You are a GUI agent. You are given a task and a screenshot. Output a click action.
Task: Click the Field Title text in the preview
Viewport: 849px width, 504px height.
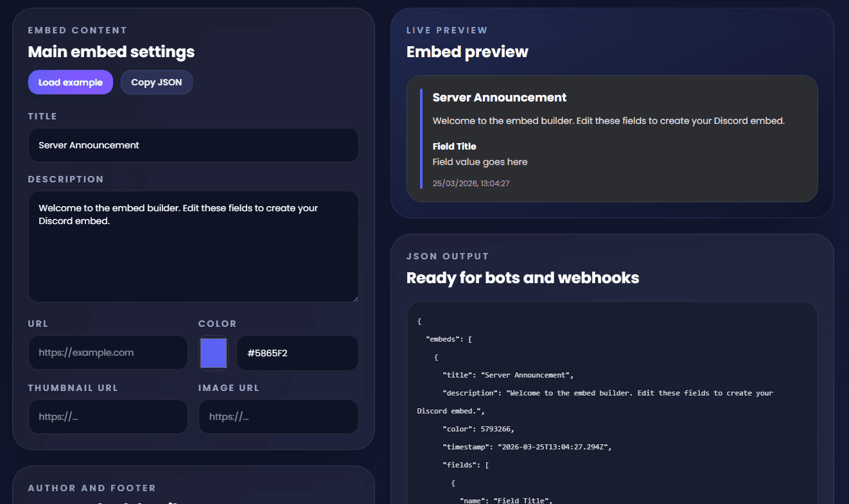454,146
